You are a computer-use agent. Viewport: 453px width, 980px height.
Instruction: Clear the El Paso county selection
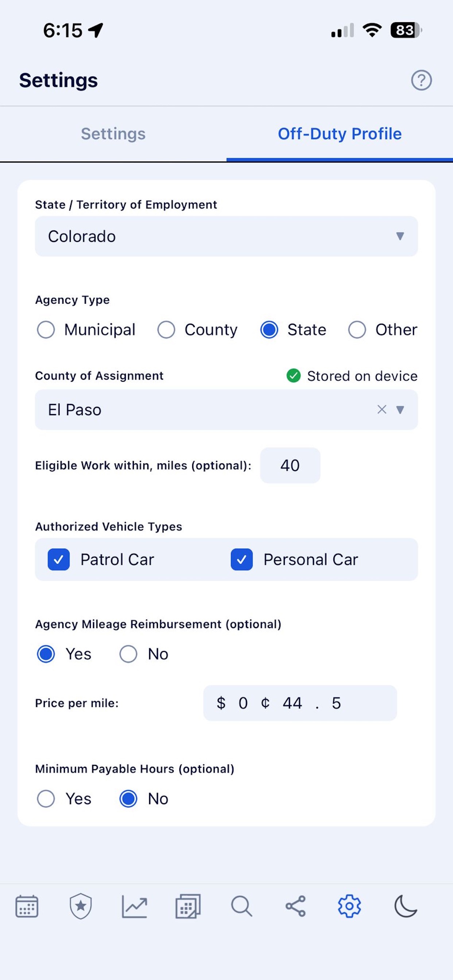point(382,409)
